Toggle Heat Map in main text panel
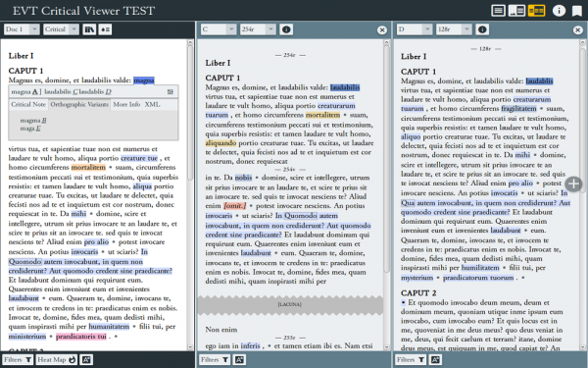Screen dimensions: 588x368 click(x=57, y=360)
